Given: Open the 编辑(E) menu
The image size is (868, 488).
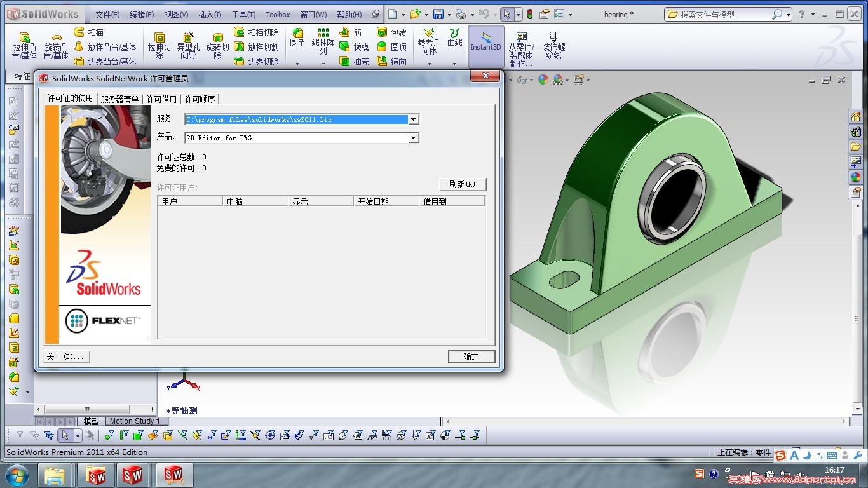Looking at the screenshot, I should click(142, 15).
